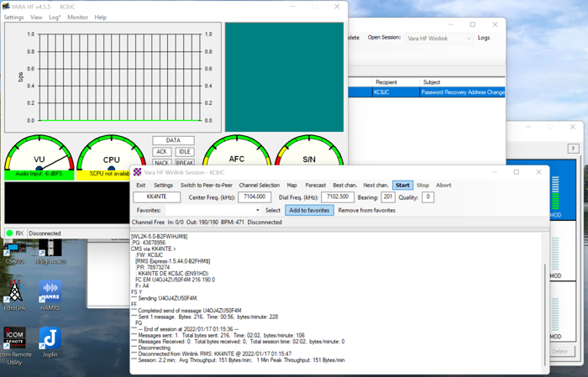Click the Recipient column header
This screenshot has height=377, width=588.
click(x=396, y=82)
